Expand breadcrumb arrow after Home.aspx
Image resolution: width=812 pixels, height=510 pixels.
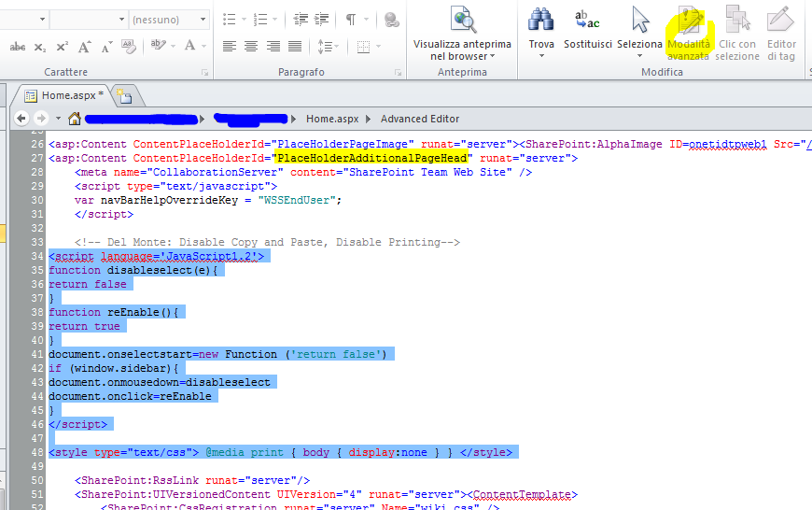click(368, 119)
